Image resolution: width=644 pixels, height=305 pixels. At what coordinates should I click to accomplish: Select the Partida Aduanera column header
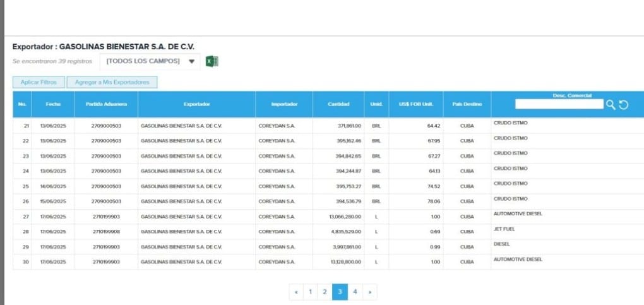coord(106,104)
